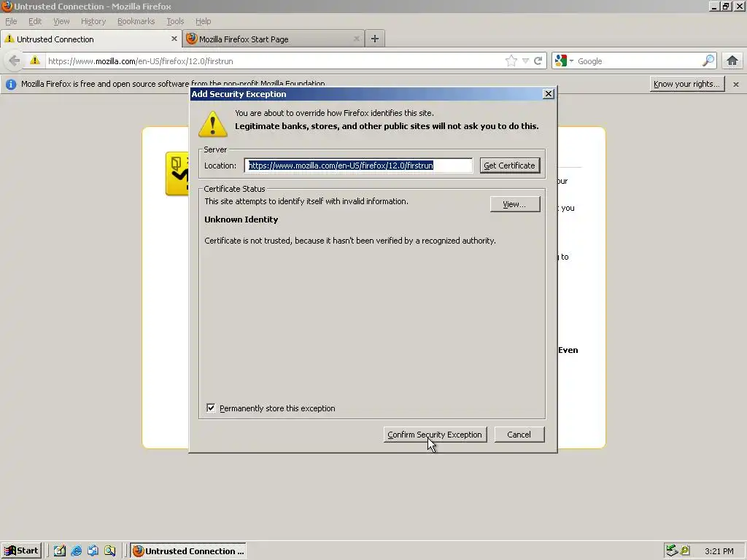Open the Edit menu

pos(35,21)
